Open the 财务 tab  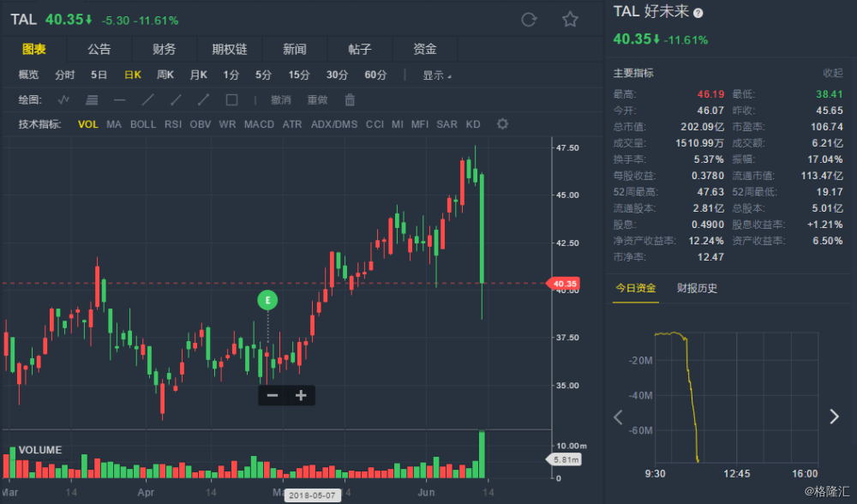[164, 49]
